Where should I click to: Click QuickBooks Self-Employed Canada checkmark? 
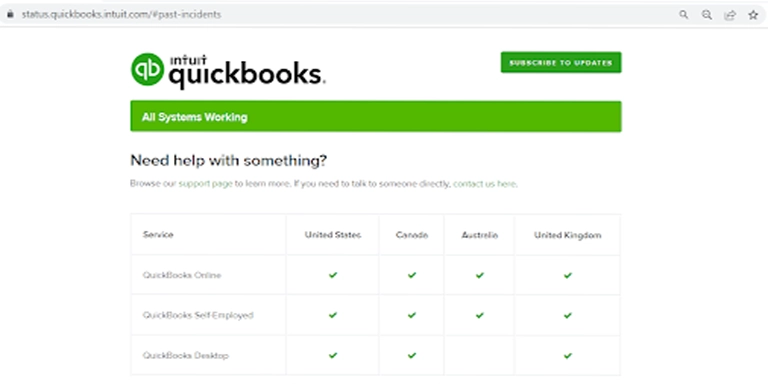tap(412, 315)
